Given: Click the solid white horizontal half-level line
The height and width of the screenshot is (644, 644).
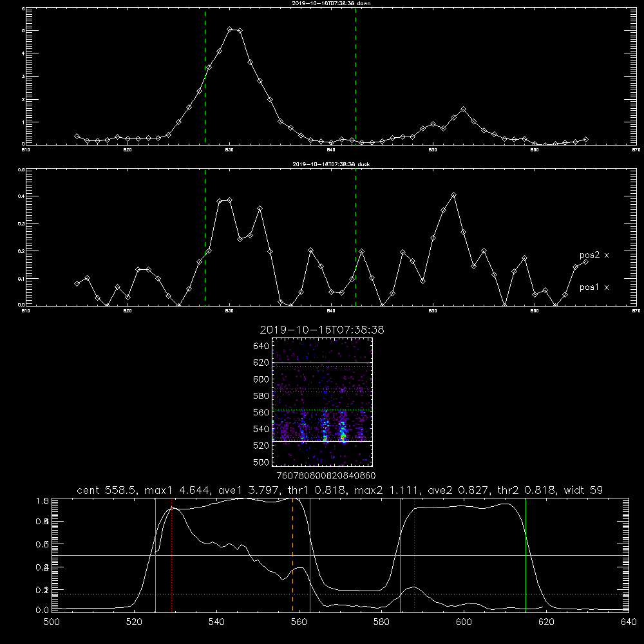Looking at the screenshot, I should point(340,555).
